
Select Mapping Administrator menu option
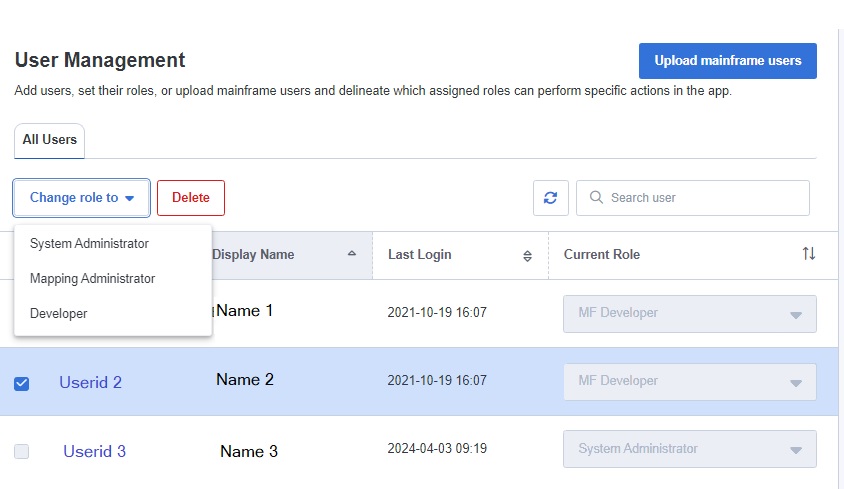coord(92,279)
